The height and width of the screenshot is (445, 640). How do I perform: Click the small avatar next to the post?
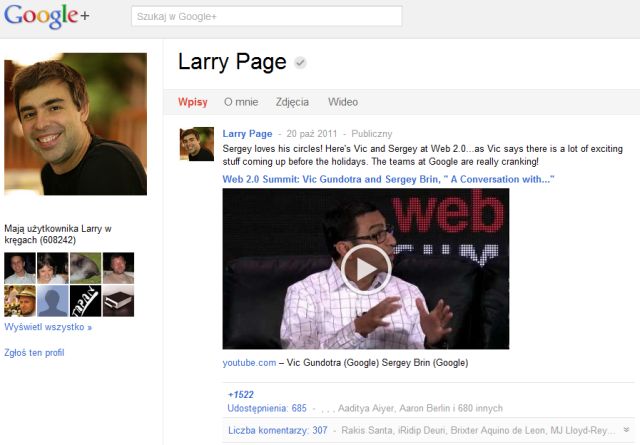point(197,144)
